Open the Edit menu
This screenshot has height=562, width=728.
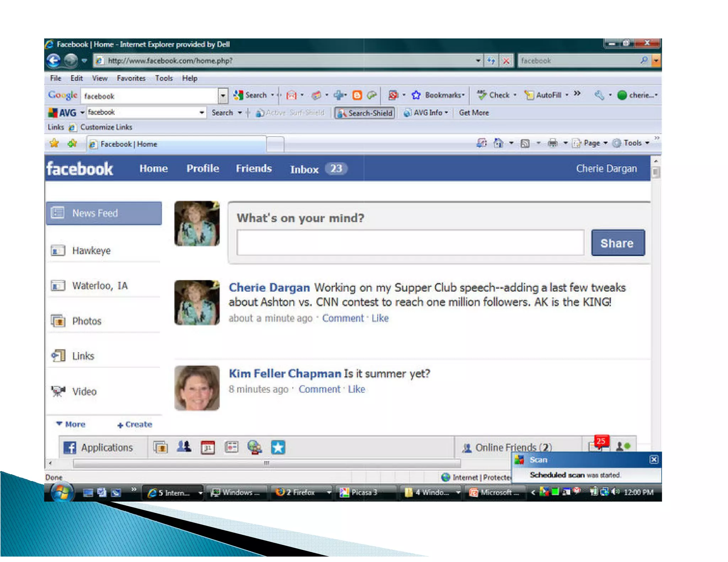pyautogui.click(x=76, y=78)
